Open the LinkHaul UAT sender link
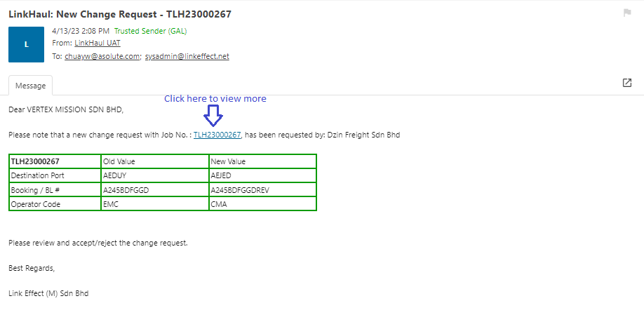This screenshot has height=315, width=644. pos(98,43)
